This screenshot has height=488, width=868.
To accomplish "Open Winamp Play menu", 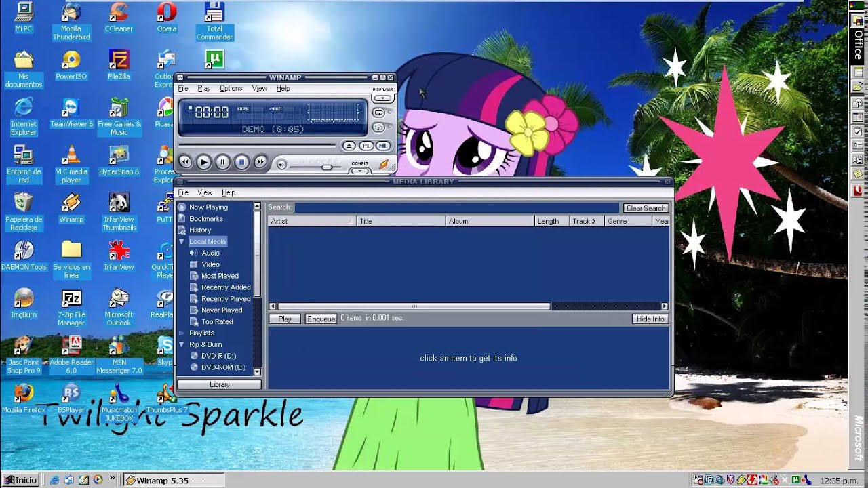I will [204, 89].
